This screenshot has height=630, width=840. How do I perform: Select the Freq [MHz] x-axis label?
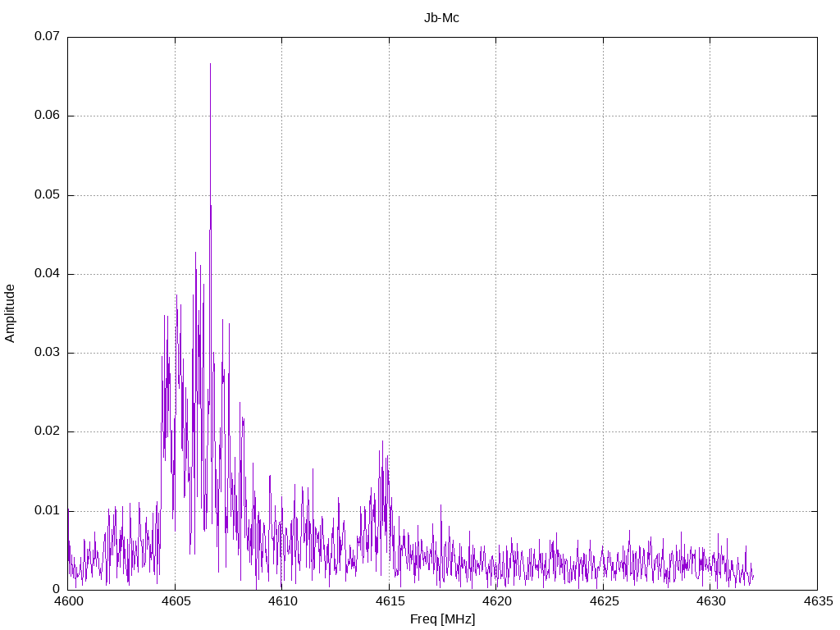(x=442, y=619)
